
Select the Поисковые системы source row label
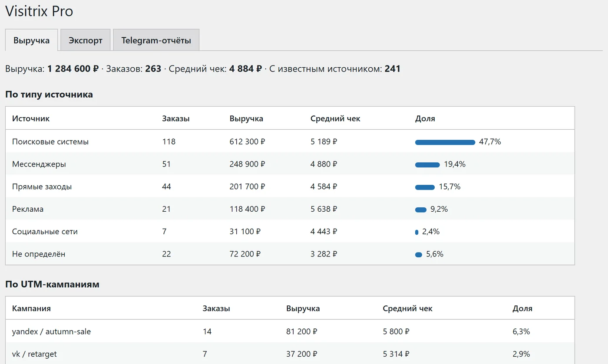[x=50, y=142]
